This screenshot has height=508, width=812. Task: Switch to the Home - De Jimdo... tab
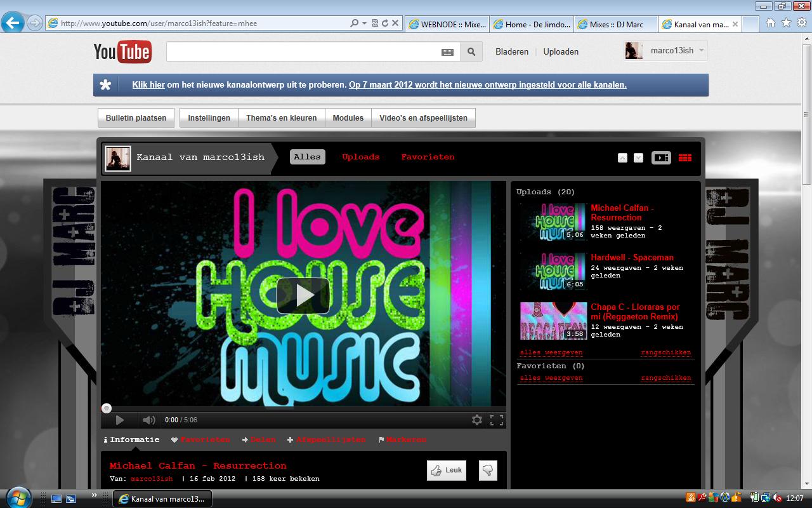coord(532,24)
